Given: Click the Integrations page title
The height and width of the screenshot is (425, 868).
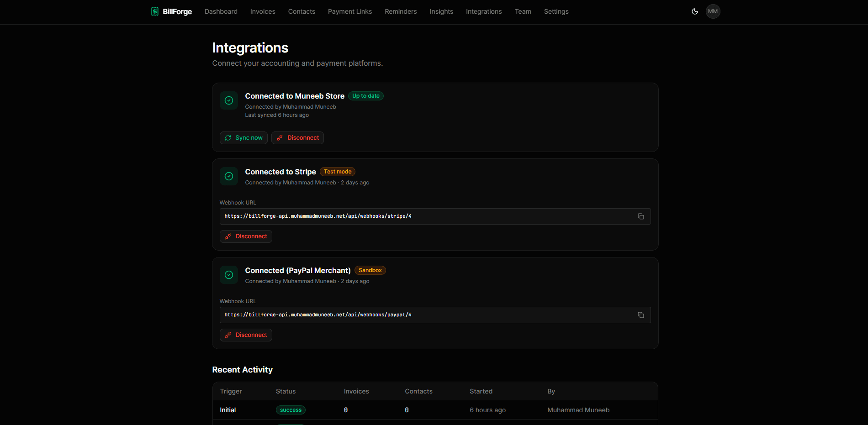Looking at the screenshot, I should 250,48.
